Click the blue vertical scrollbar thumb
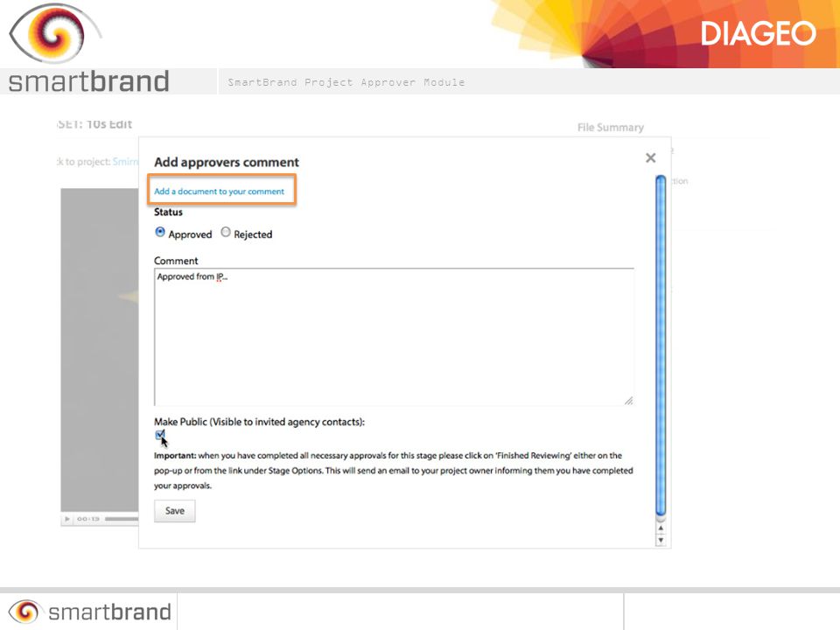 [661, 346]
